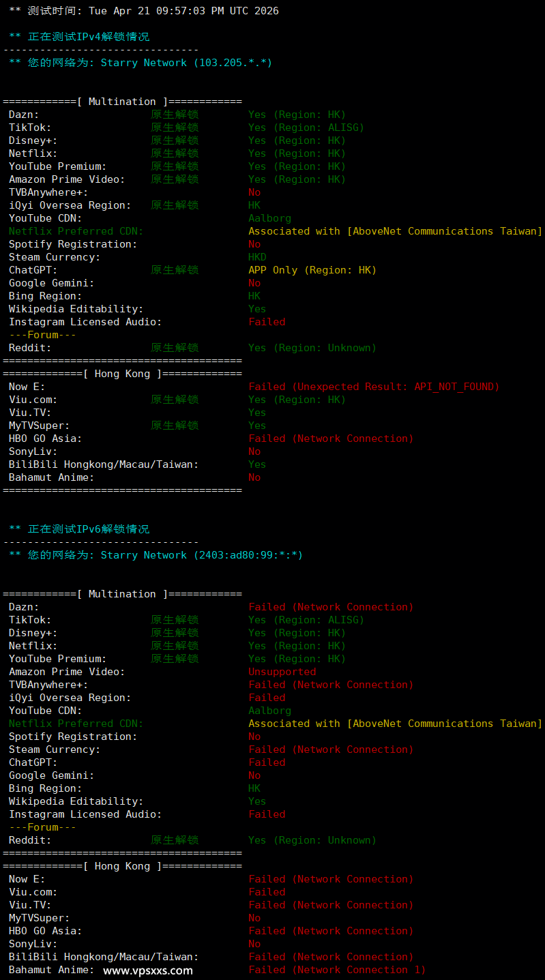Click the Google Gemini label in the IPv6 section

tap(51, 775)
